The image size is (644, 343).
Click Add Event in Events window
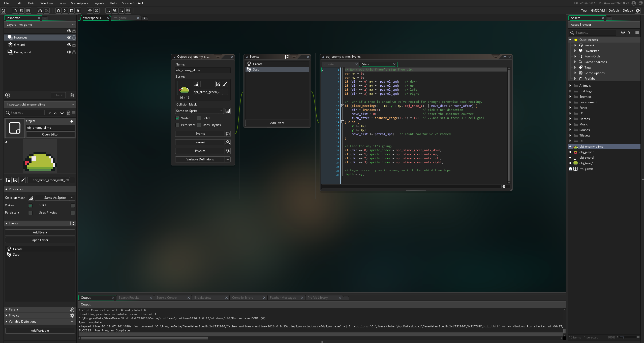coord(277,123)
